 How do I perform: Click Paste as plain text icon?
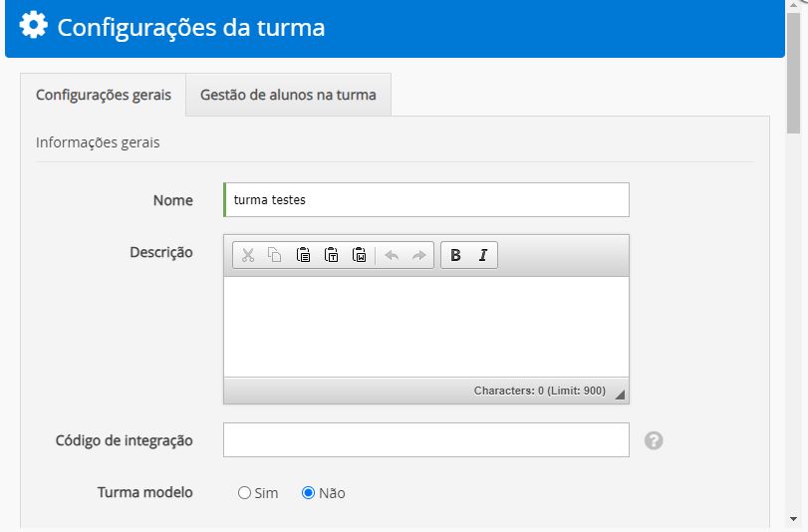tap(332, 255)
